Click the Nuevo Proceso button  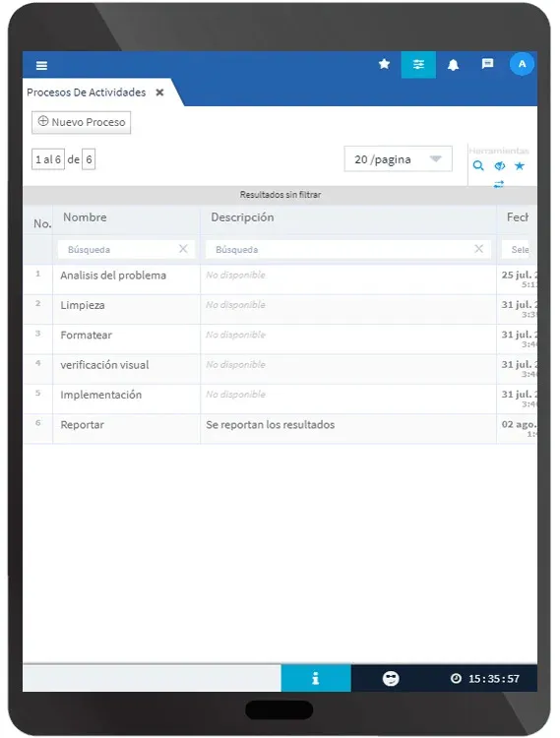(x=81, y=122)
